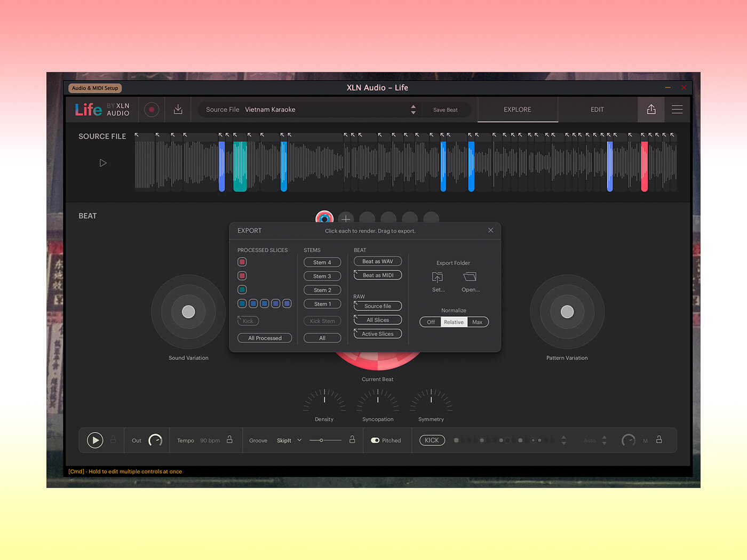The width and height of the screenshot is (747, 560).
Task: Set Normalize to Relative
Action: coord(454,322)
